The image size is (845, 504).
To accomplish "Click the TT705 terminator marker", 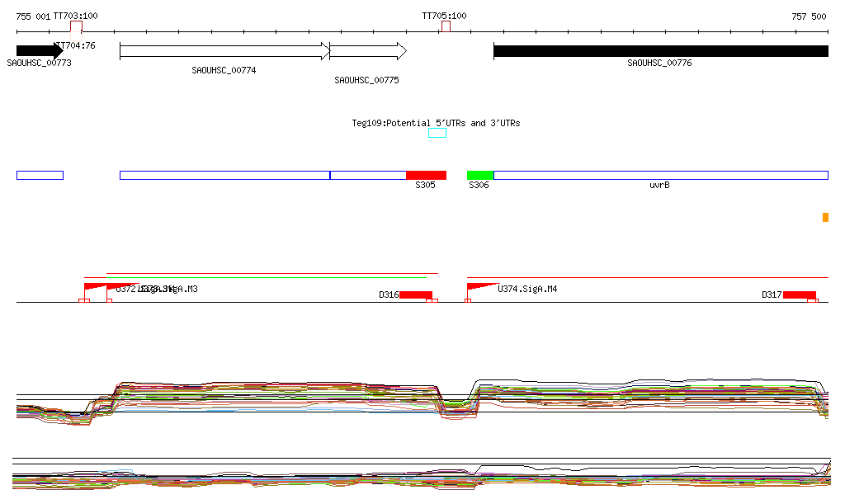I will 446,26.
